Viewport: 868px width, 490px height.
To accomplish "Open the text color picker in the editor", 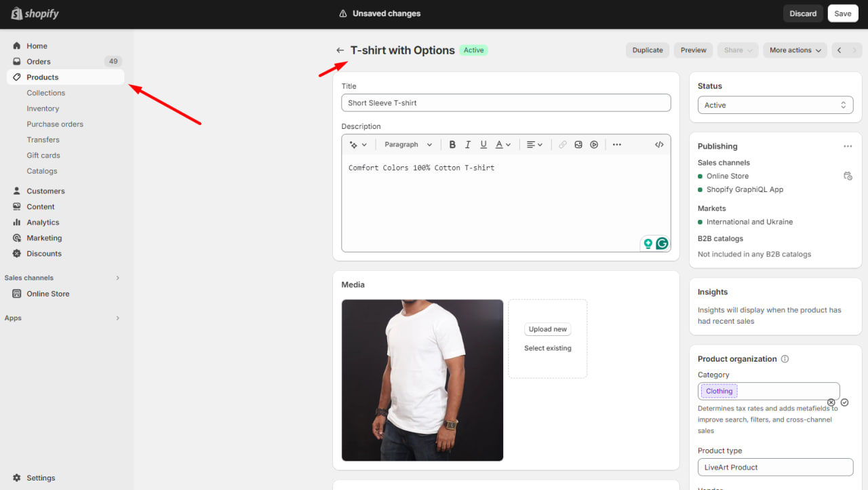I will point(502,145).
